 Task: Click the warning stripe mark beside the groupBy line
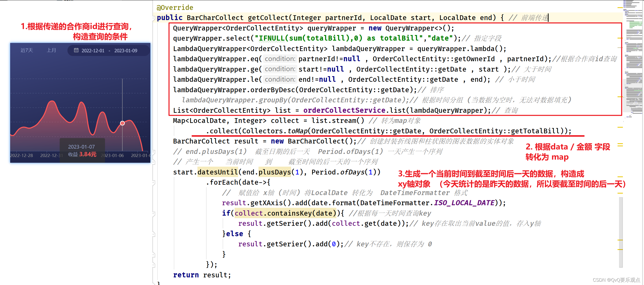[620, 97]
